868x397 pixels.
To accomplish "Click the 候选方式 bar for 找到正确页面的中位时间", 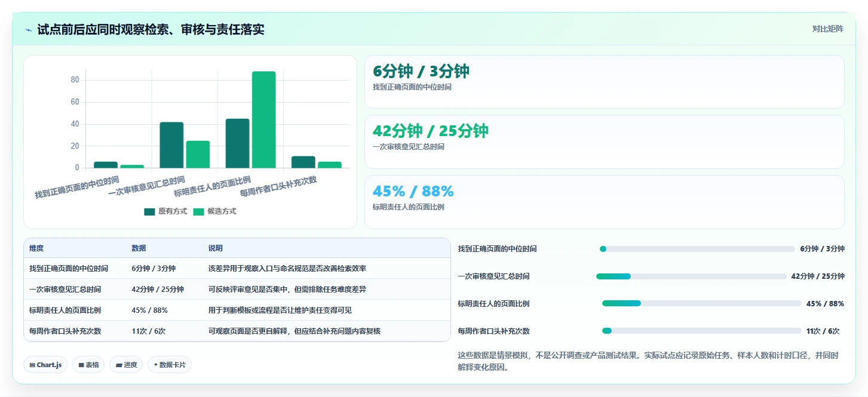I will [132, 167].
